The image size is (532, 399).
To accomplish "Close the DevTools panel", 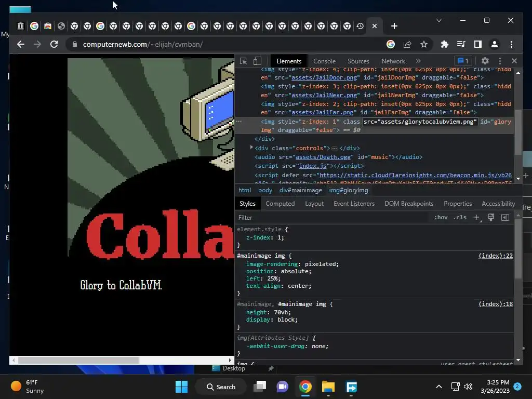I will coord(514,61).
